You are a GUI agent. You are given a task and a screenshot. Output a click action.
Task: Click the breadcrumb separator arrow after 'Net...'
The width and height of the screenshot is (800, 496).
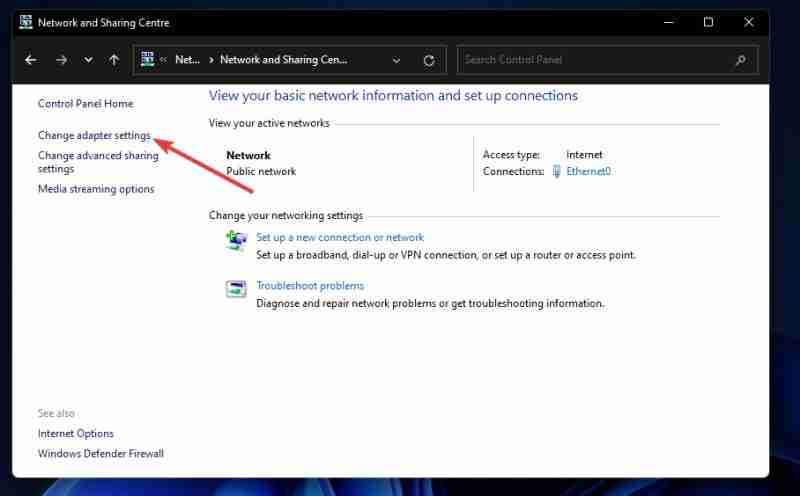point(211,60)
